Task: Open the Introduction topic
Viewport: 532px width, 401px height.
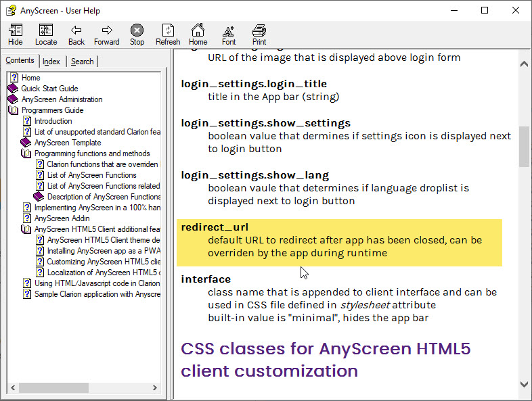Action: click(x=53, y=121)
